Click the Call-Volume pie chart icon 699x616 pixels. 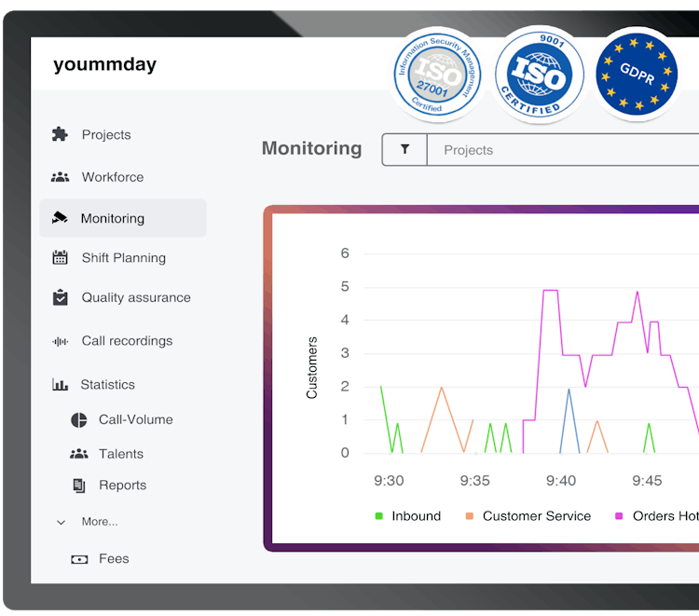click(79, 420)
